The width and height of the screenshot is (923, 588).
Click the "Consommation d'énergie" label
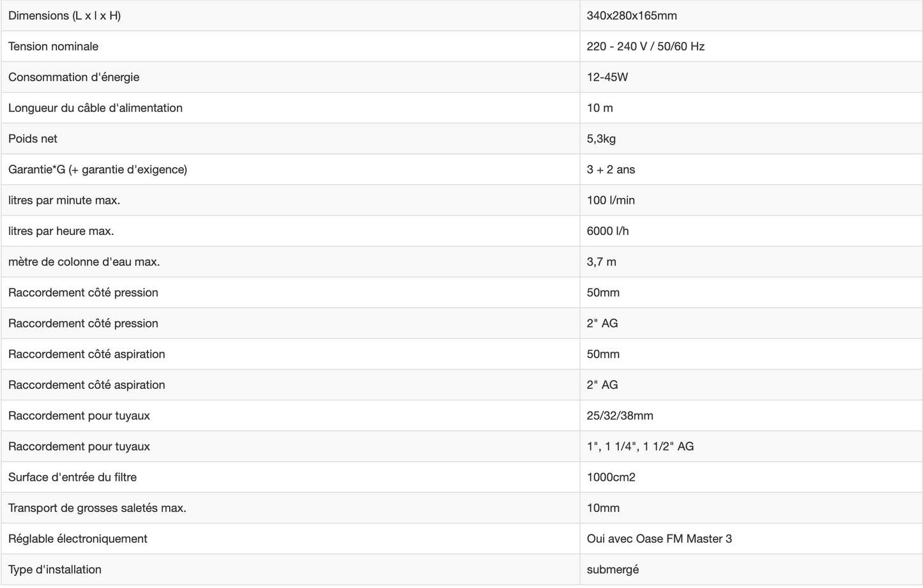74,77
